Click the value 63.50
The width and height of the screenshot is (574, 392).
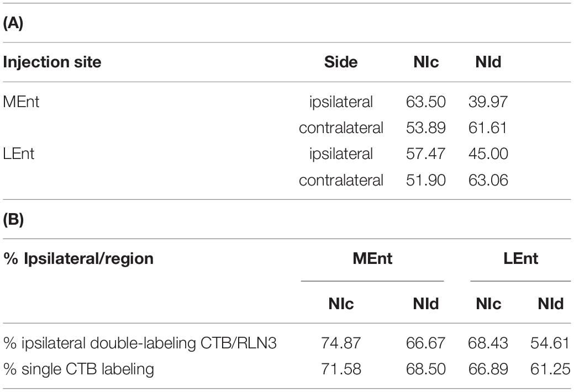pyautogui.click(x=426, y=102)
